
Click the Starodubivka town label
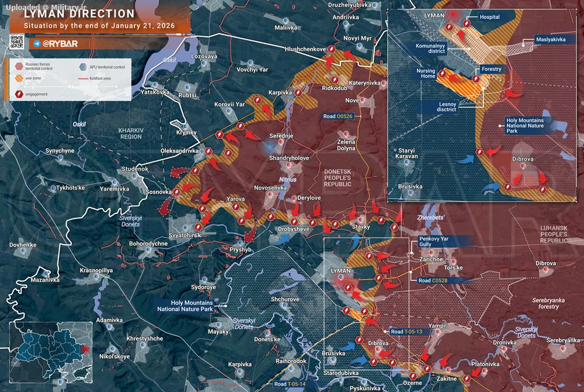341,373
